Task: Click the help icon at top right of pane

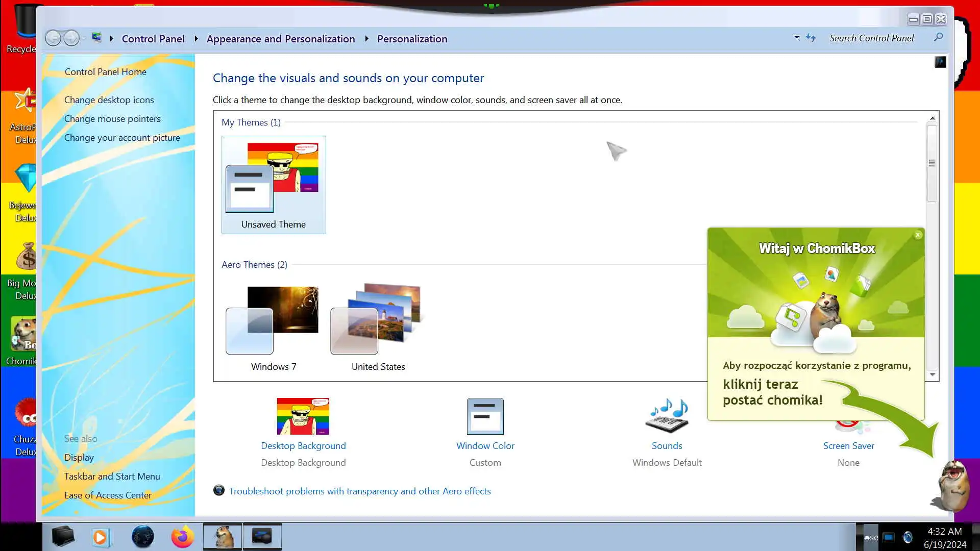Action: coord(940,62)
